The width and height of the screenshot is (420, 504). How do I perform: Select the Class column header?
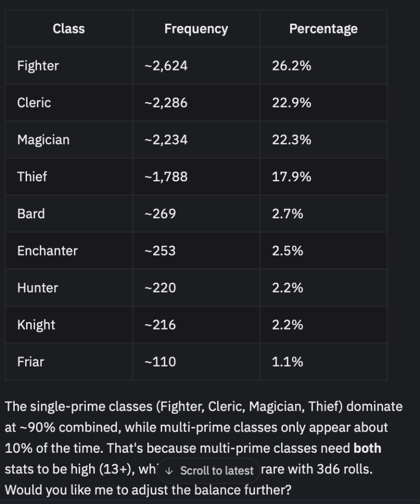tap(68, 29)
